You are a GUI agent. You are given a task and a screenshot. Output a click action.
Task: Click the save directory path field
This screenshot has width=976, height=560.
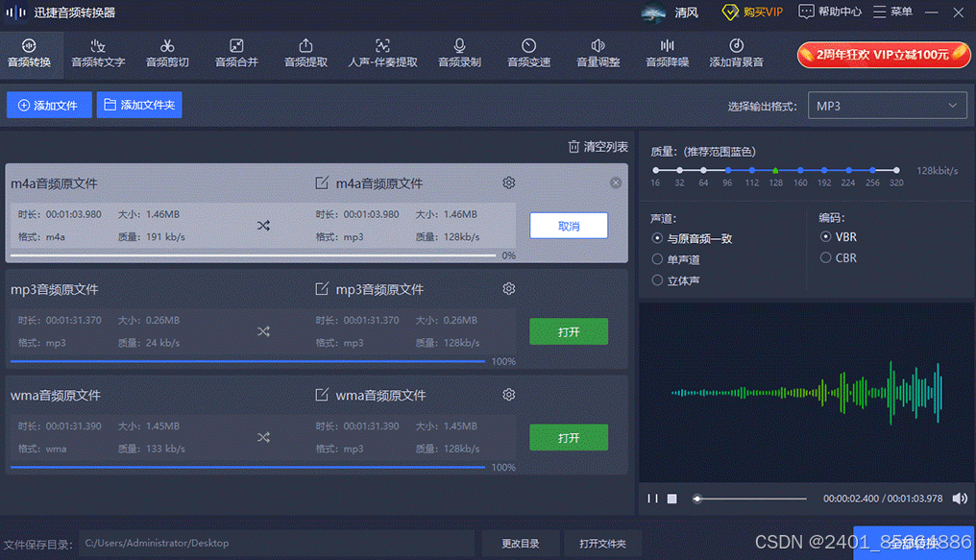click(277, 544)
